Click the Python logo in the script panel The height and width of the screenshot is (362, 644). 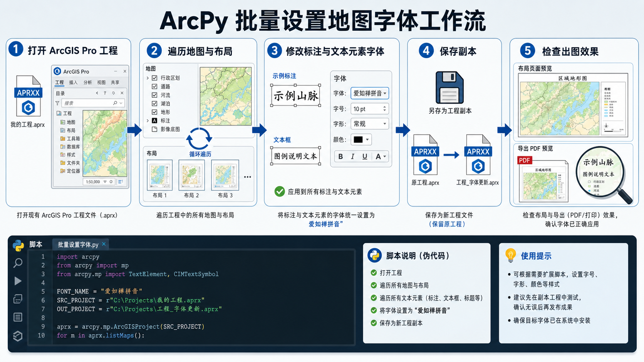(x=18, y=245)
